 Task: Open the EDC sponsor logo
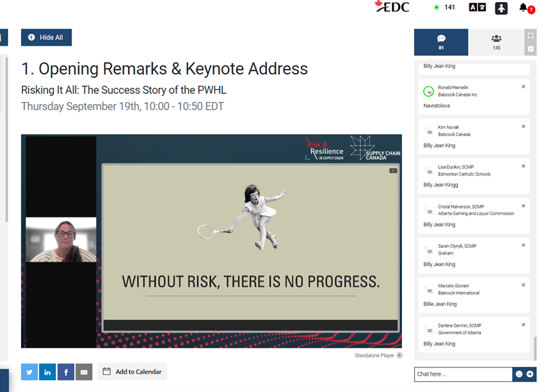pos(392,7)
